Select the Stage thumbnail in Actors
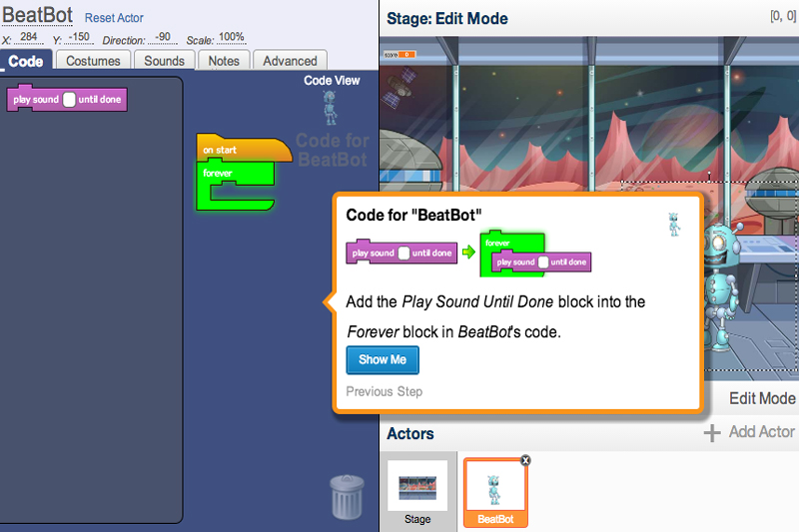Image resolution: width=799 pixels, height=532 pixels. click(417, 488)
